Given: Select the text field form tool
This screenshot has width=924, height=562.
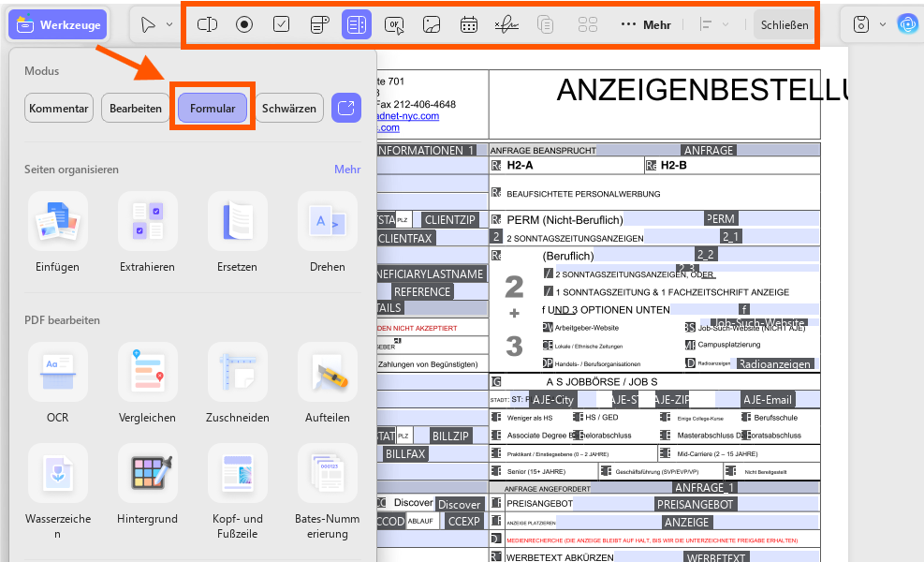Looking at the screenshot, I should pos(207,24).
